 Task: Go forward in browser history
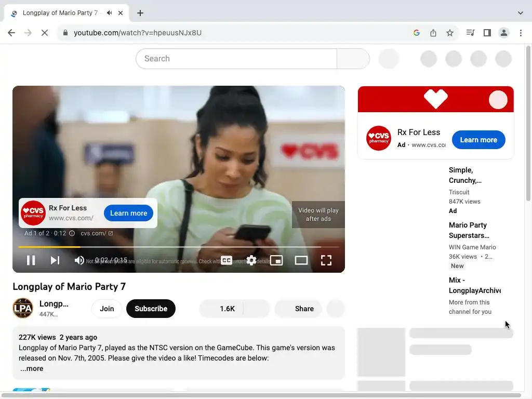(28, 33)
